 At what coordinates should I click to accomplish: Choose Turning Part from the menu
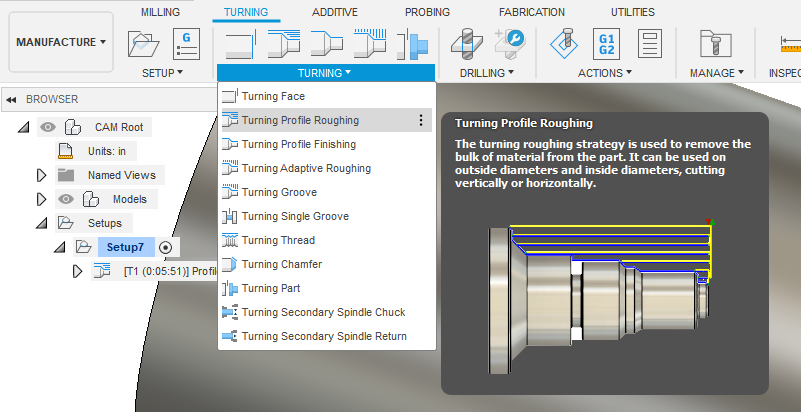click(x=326, y=288)
